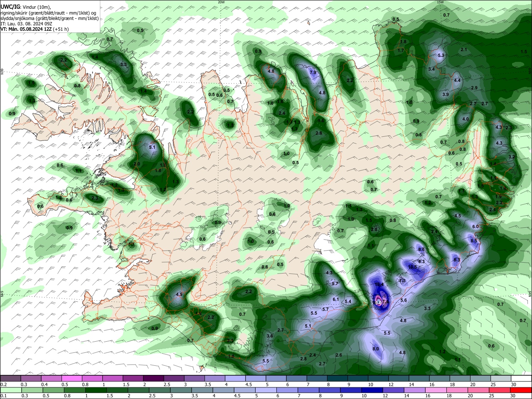Pick the darkest green swatch labeled 1, lower legend
Viewport: 532px width, 399px height.
click(95, 390)
